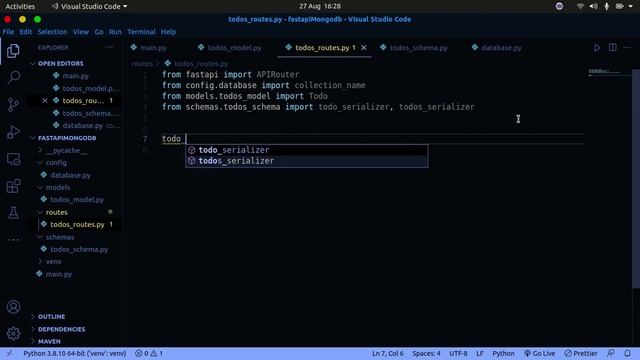Open the Extensions view

click(13, 186)
